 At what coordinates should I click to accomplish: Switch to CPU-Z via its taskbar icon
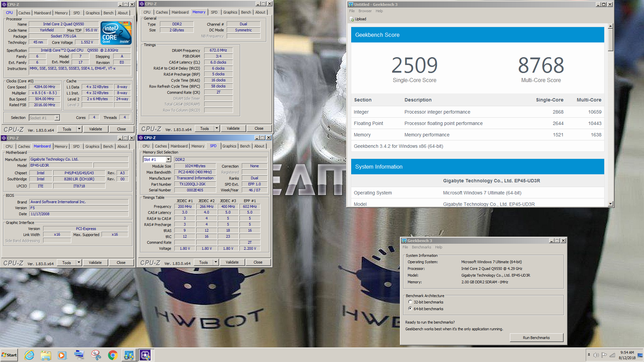click(x=145, y=355)
